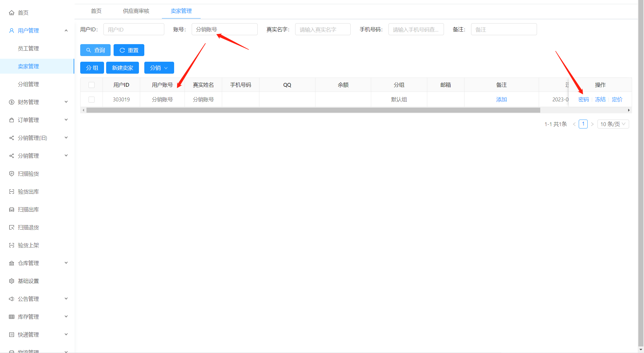Click the 扫描退货 arrow icon

(x=12, y=227)
